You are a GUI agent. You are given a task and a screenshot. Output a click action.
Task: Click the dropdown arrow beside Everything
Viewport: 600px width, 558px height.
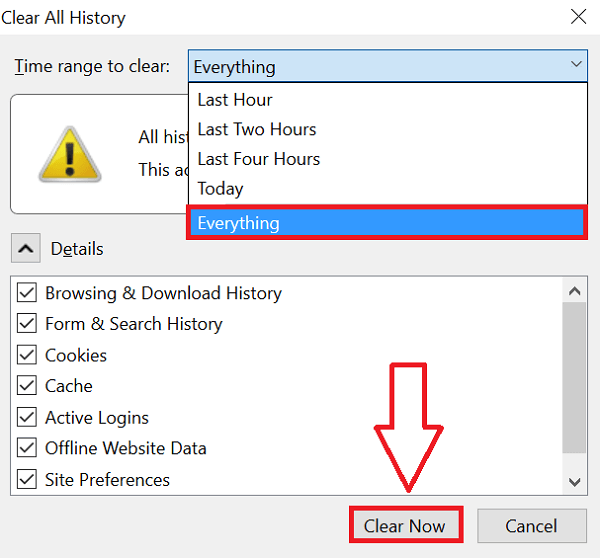(576, 64)
